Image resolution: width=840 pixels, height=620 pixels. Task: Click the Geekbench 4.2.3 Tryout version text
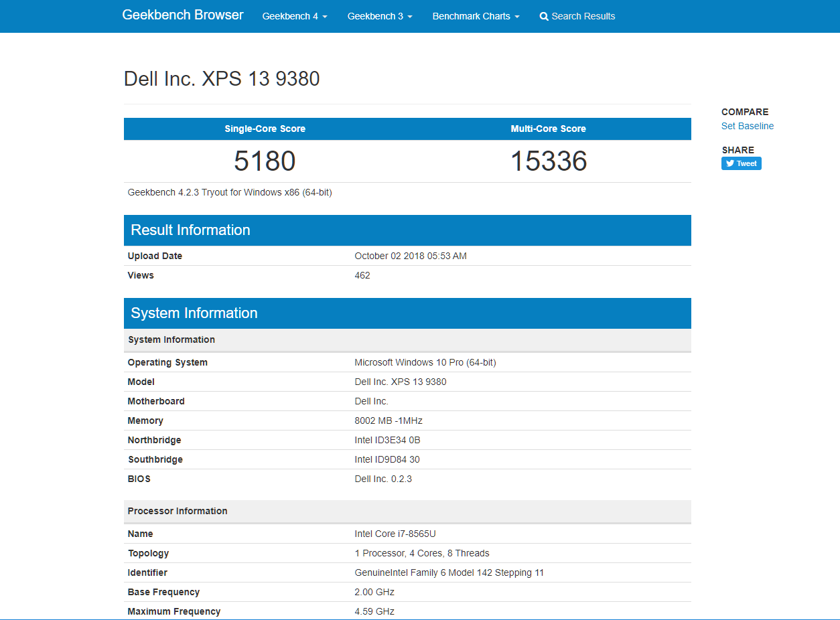[x=230, y=192]
